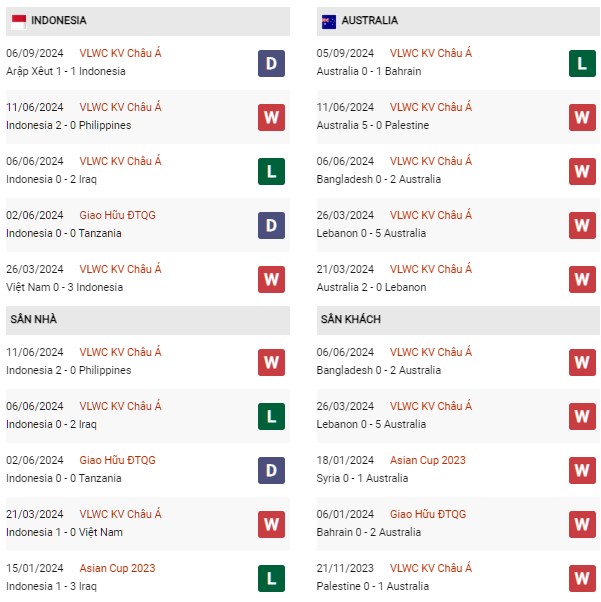Image resolution: width=601 pixels, height=602 pixels.
Task: Open VLWC KV Châu Á link on 05/09/2024
Action: point(431,53)
